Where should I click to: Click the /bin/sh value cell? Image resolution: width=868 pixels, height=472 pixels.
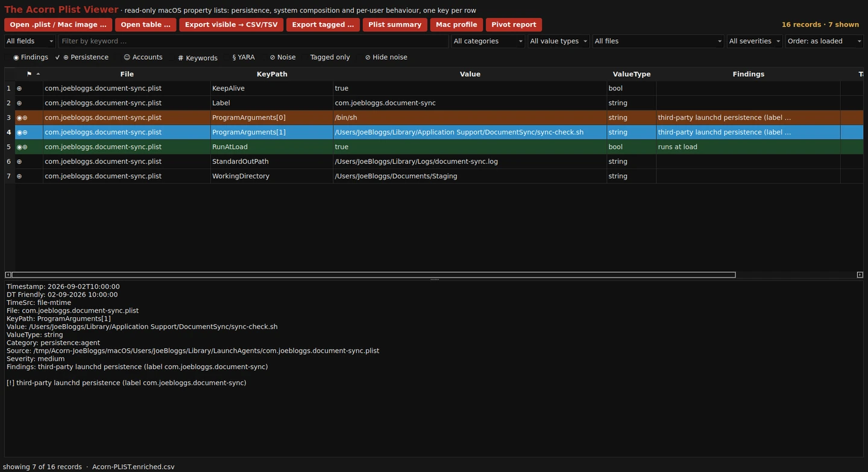click(x=470, y=118)
